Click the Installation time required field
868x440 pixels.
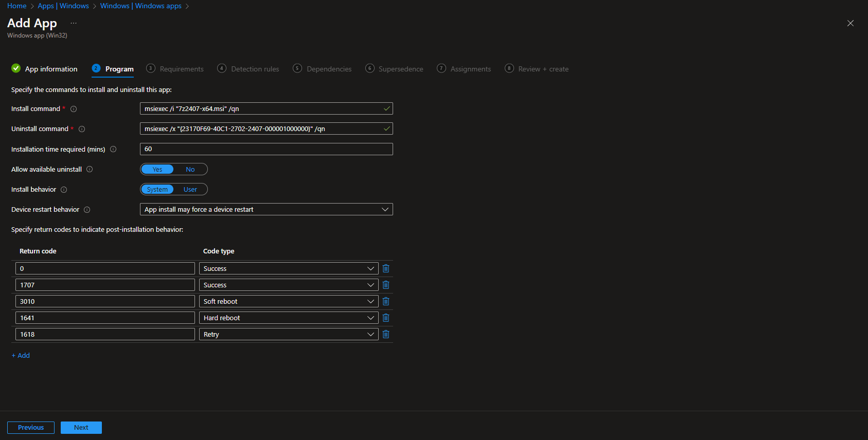tap(266, 149)
